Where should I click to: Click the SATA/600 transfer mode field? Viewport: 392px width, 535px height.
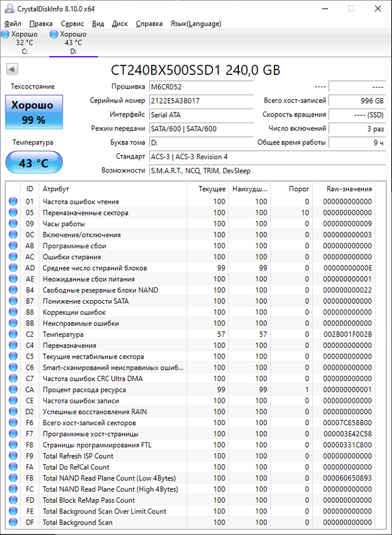click(x=201, y=129)
